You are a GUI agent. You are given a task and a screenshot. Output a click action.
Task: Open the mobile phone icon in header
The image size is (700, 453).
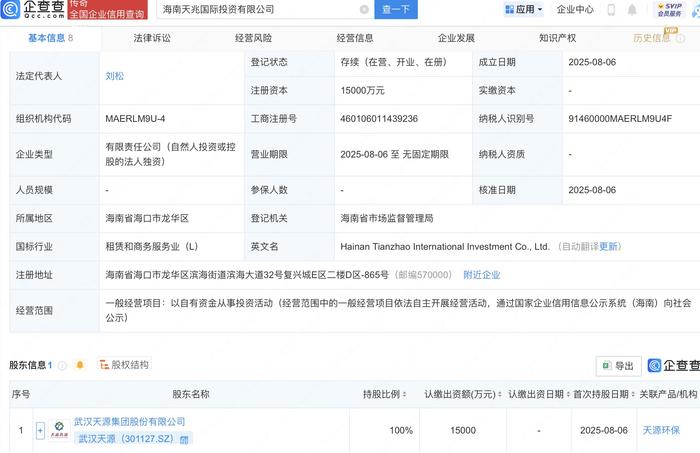[611, 10]
